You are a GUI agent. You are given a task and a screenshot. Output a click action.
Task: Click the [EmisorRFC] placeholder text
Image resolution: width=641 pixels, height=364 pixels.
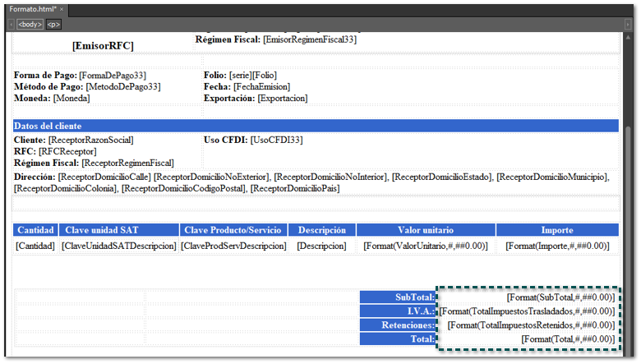tap(103, 46)
